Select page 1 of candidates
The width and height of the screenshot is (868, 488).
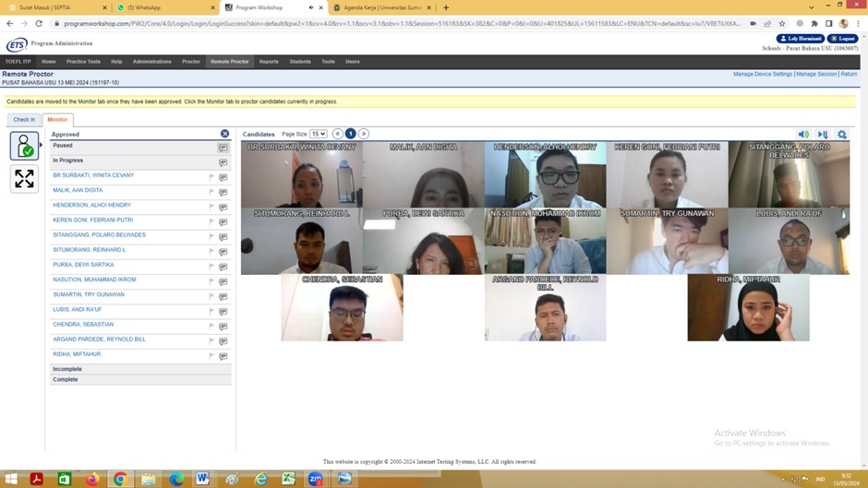click(x=350, y=134)
